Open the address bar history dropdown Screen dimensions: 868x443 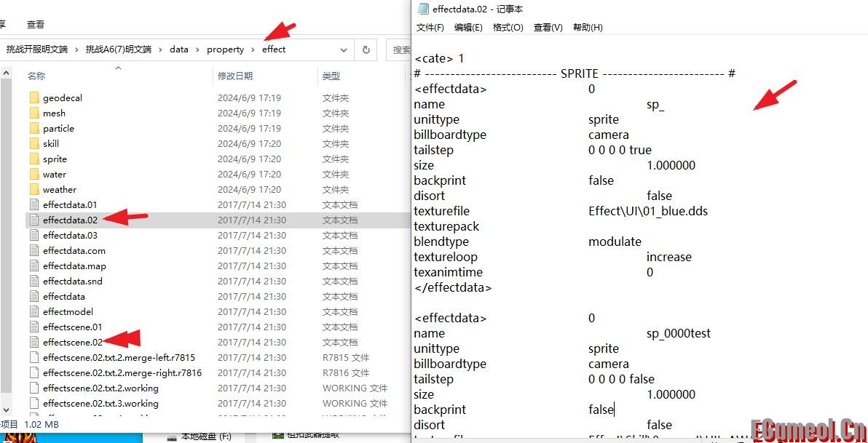tap(343, 49)
